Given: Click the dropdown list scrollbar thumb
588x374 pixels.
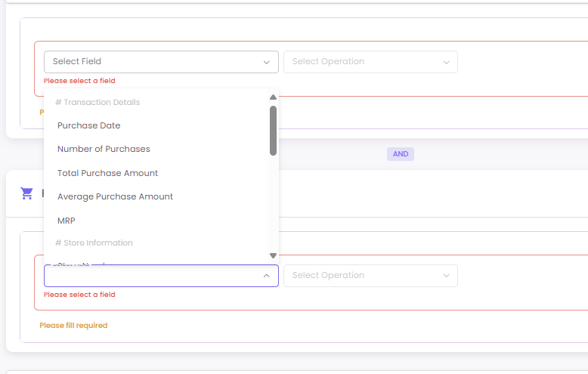Looking at the screenshot, I should (x=273, y=130).
